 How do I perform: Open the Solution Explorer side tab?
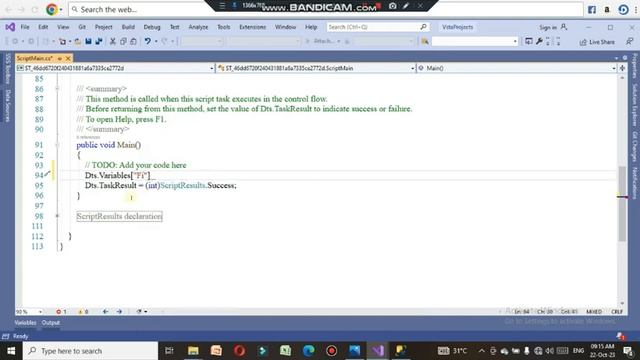coord(635,105)
